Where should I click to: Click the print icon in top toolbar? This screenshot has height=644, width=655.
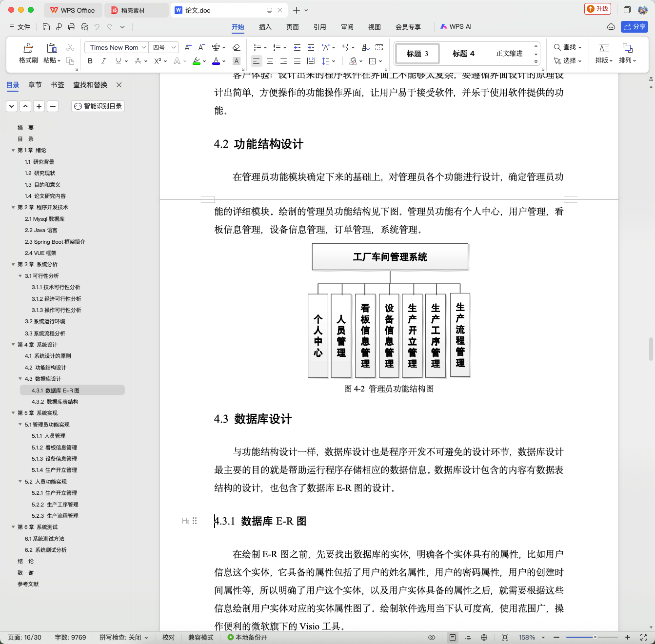72,27
